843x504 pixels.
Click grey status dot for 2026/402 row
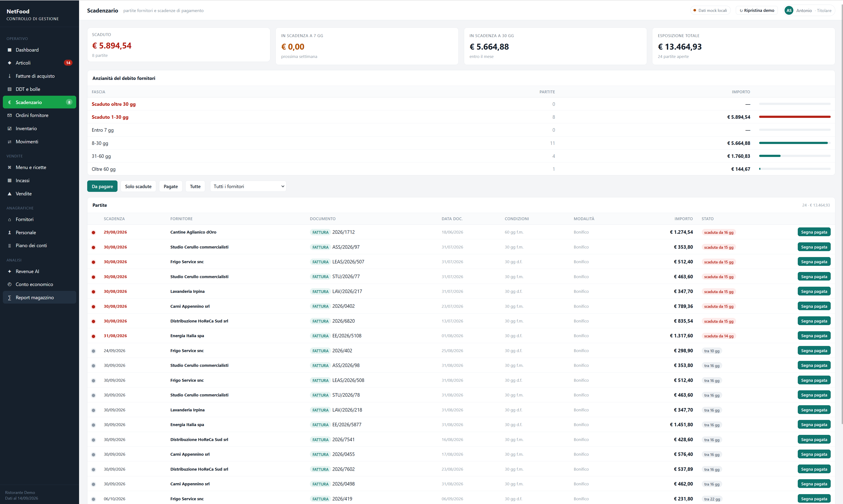click(93, 351)
